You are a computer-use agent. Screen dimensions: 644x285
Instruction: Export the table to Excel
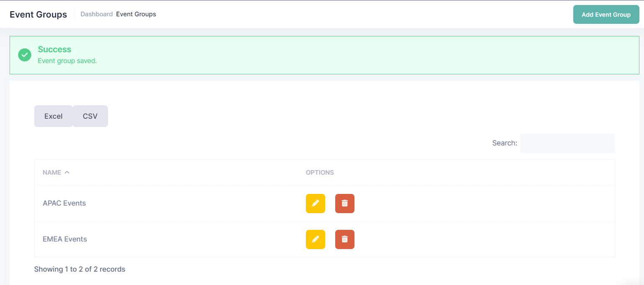[53, 116]
